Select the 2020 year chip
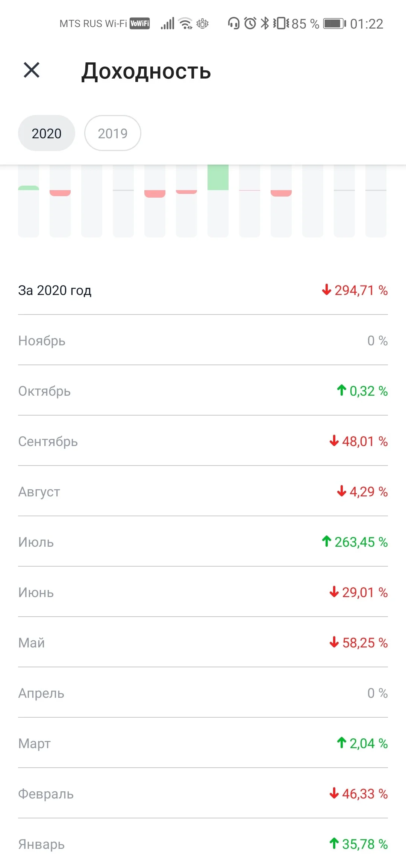Screen dimensions: 406x868 point(47,133)
